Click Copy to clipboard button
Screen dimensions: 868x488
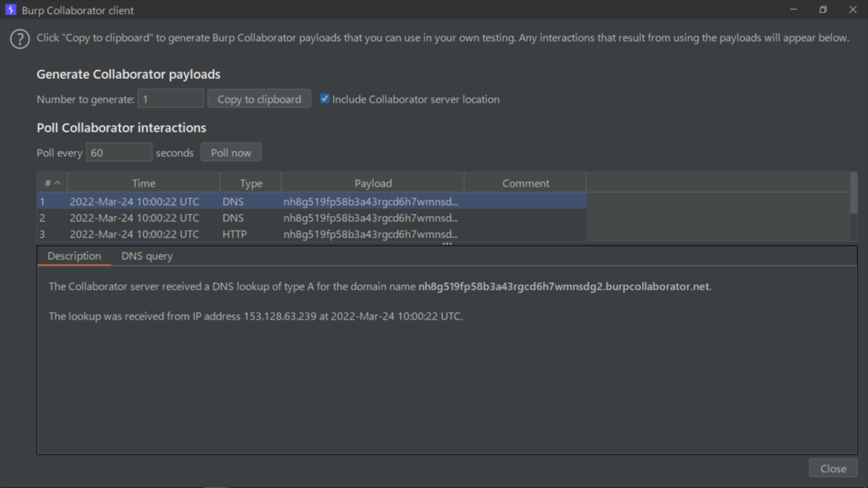[x=259, y=99]
